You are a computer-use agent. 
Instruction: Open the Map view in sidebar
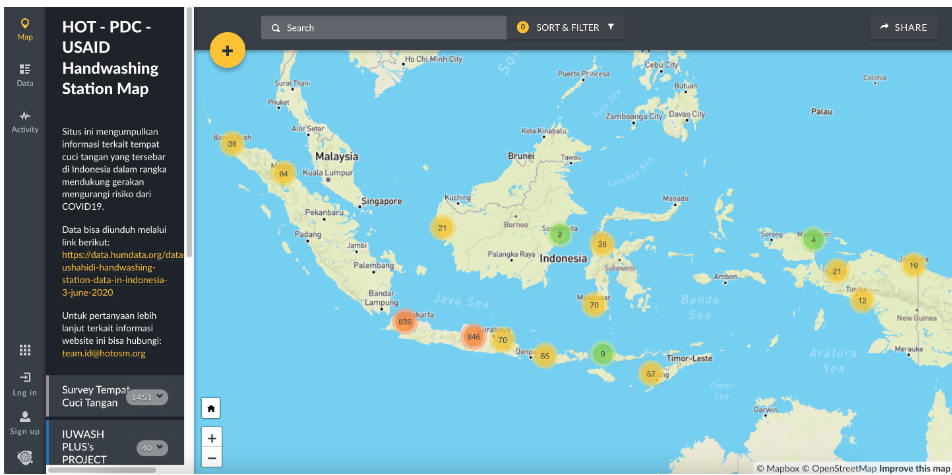24,28
